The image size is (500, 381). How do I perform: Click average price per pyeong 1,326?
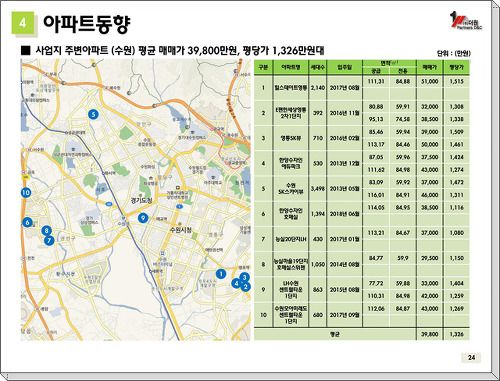[x=457, y=334]
